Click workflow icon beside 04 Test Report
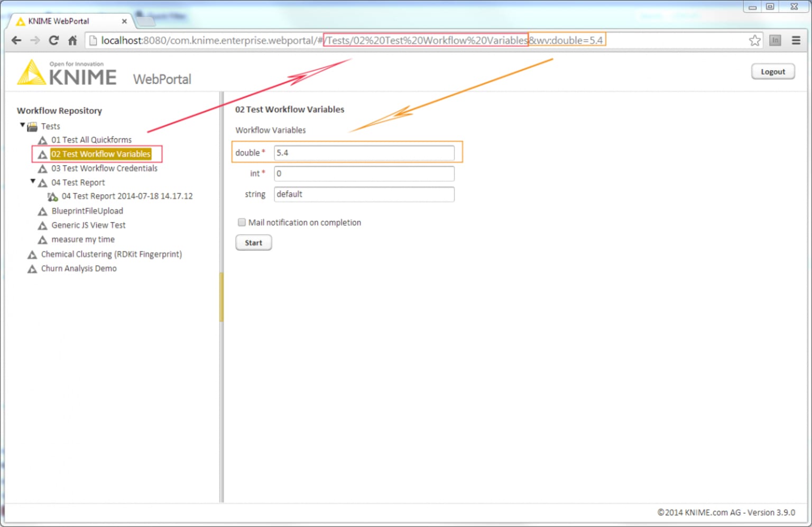 [43, 183]
